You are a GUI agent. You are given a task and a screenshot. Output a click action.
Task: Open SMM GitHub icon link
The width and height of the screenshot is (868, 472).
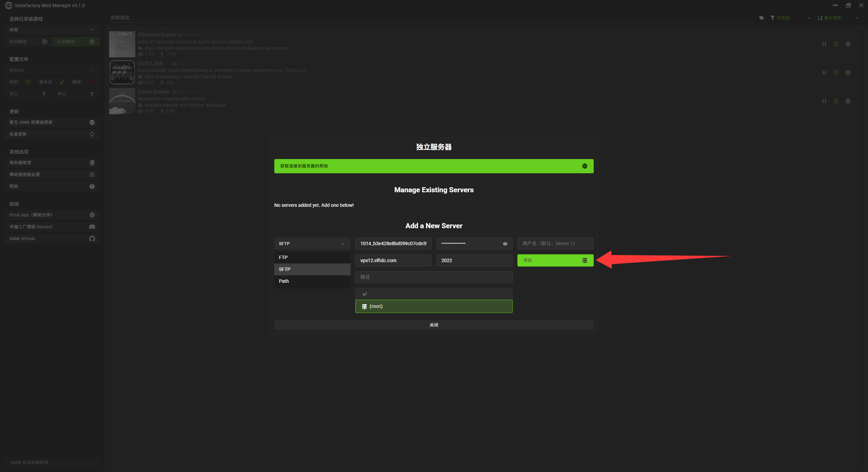coord(92,239)
